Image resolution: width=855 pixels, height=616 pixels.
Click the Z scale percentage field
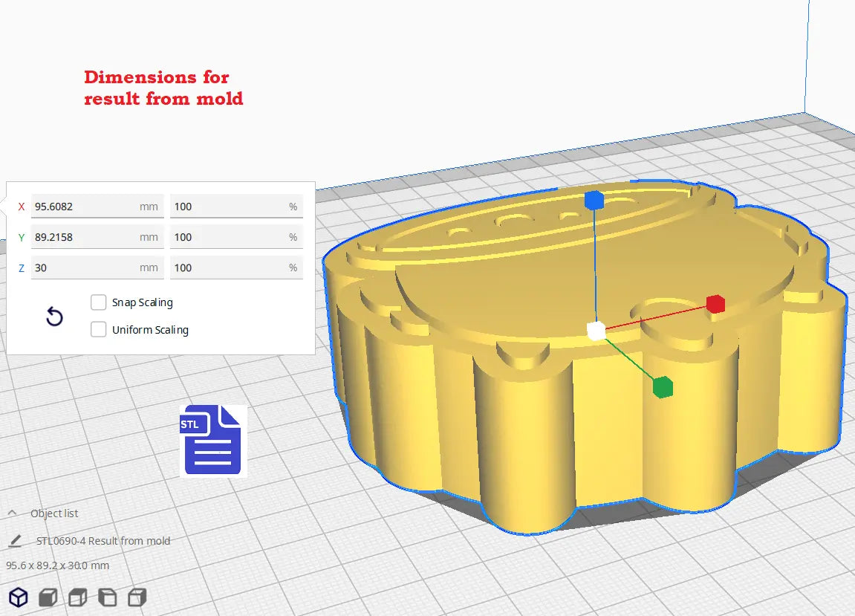[235, 268]
